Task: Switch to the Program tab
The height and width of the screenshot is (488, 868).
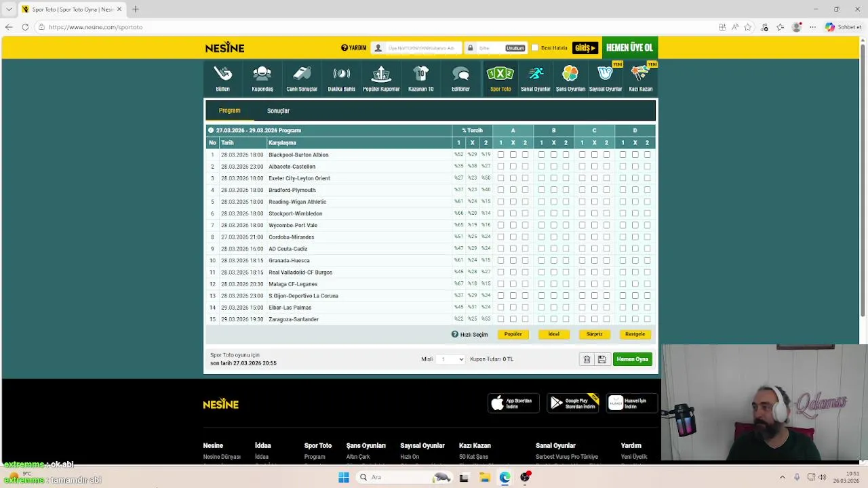Action: [x=229, y=110]
